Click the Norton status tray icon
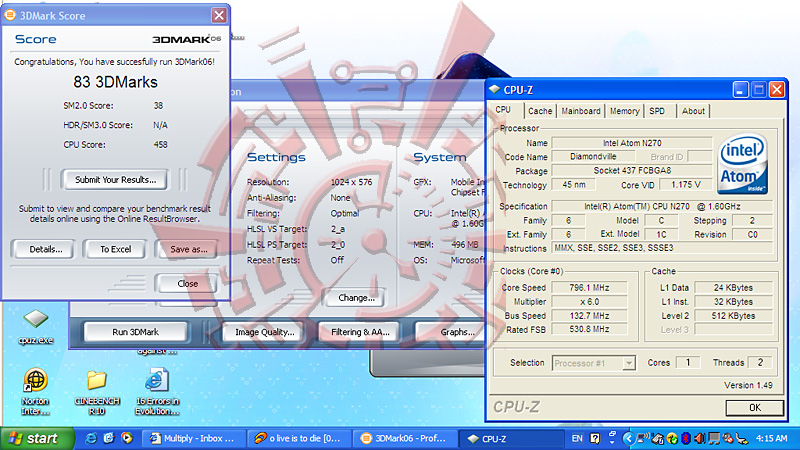This screenshot has width=800, height=450. point(672,438)
